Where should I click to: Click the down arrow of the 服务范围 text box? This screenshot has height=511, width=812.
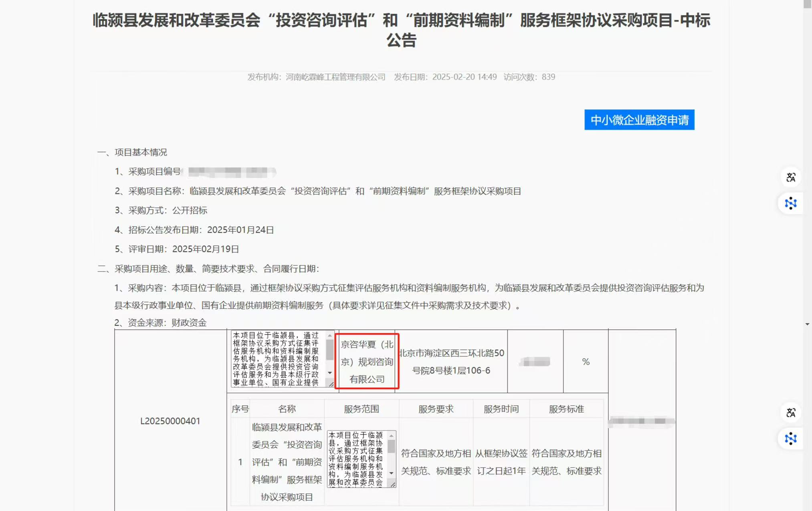(x=392, y=473)
